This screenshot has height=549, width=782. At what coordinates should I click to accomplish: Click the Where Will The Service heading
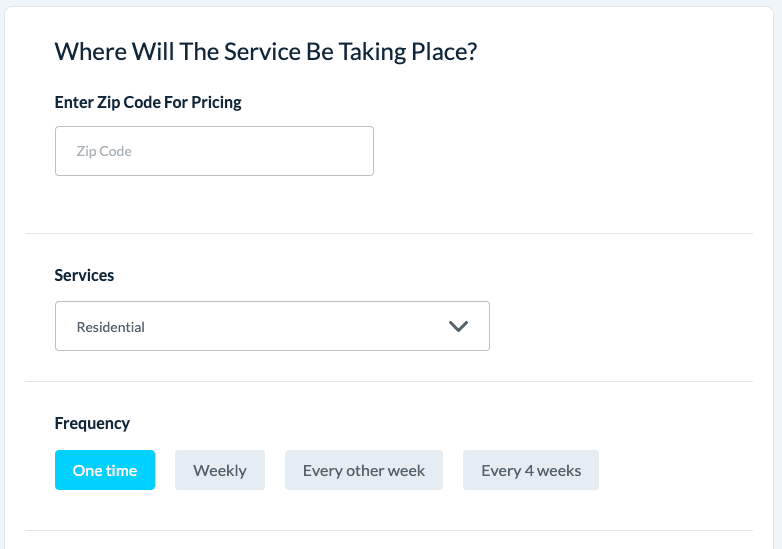tap(265, 52)
